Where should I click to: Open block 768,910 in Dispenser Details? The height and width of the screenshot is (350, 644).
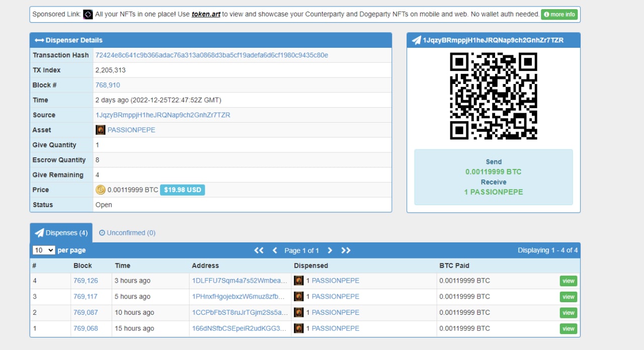click(x=108, y=85)
